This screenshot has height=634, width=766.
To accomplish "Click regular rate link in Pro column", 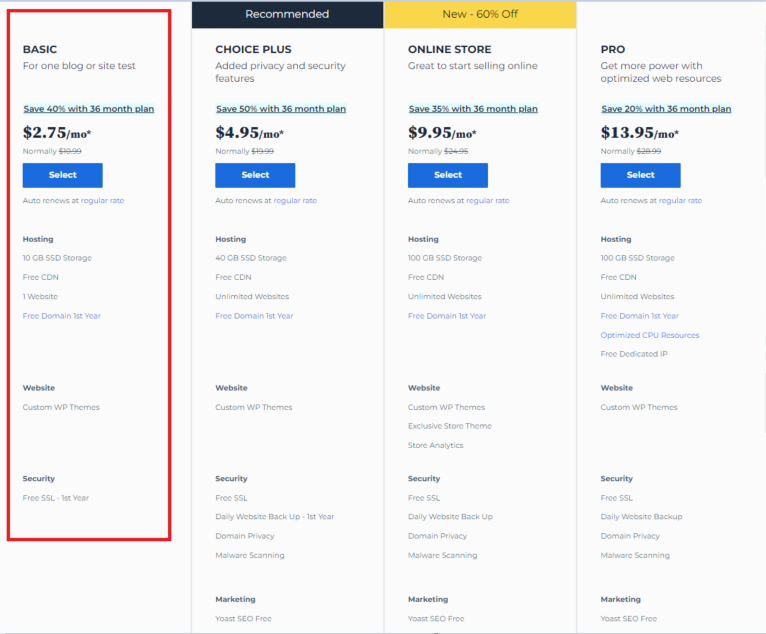I will pyautogui.click(x=680, y=201).
